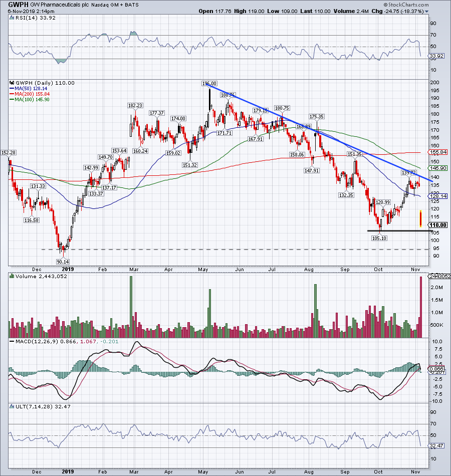
Task: Click the 152.28 price label at left edge
Action: coord(9,153)
